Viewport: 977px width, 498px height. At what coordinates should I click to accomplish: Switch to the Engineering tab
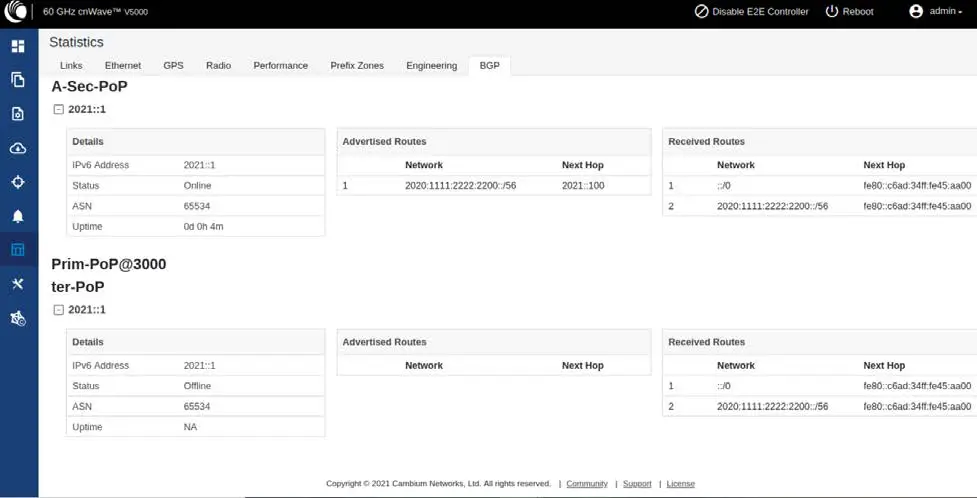431,65
